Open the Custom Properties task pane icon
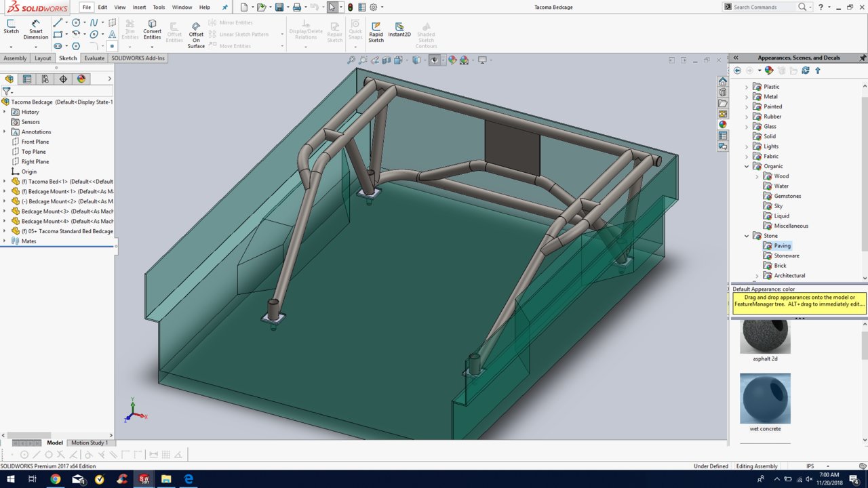The height and width of the screenshot is (488, 868). point(722,136)
